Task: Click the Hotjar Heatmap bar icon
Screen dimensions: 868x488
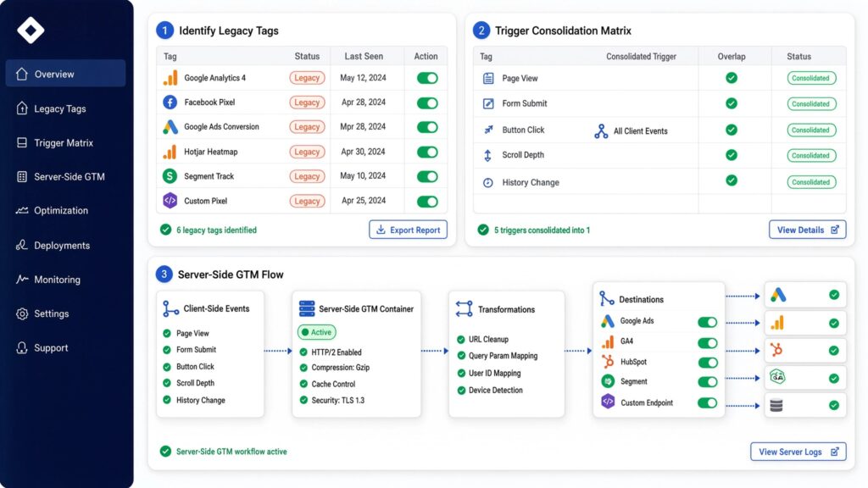Action: [x=170, y=152]
